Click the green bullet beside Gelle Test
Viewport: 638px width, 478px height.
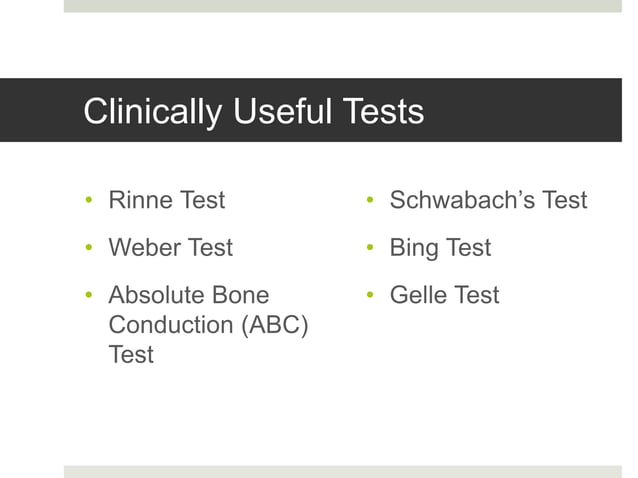click(370, 295)
